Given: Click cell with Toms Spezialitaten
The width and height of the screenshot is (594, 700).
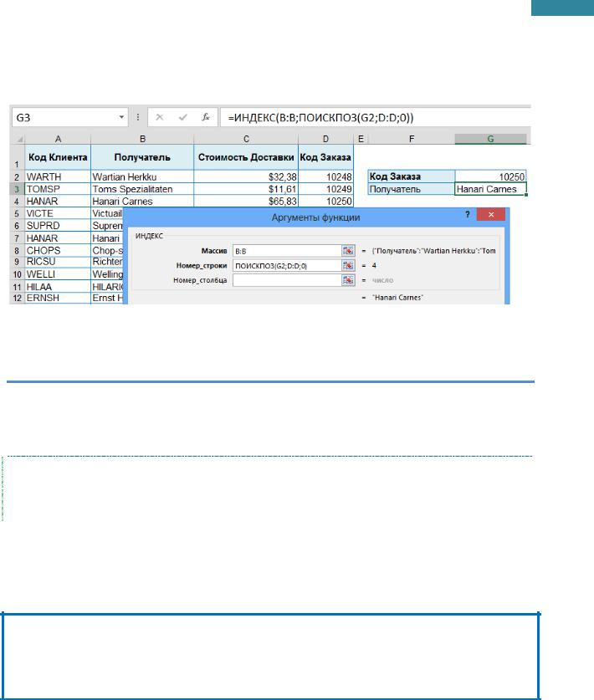Looking at the screenshot, I should [x=142, y=189].
